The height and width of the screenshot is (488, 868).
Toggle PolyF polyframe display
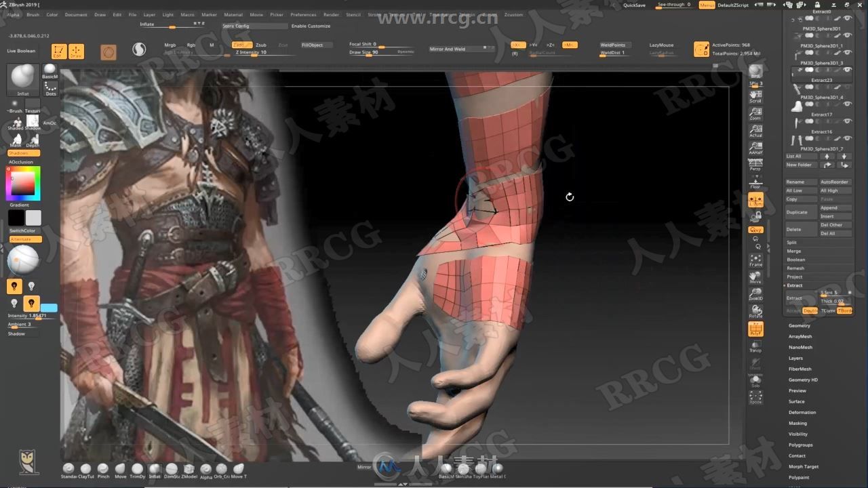point(755,329)
